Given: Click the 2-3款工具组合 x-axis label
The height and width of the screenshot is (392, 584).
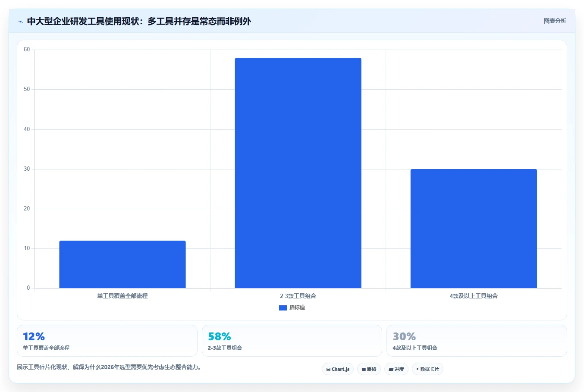Looking at the screenshot, I should pyautogui.click(x=298, y=296).
